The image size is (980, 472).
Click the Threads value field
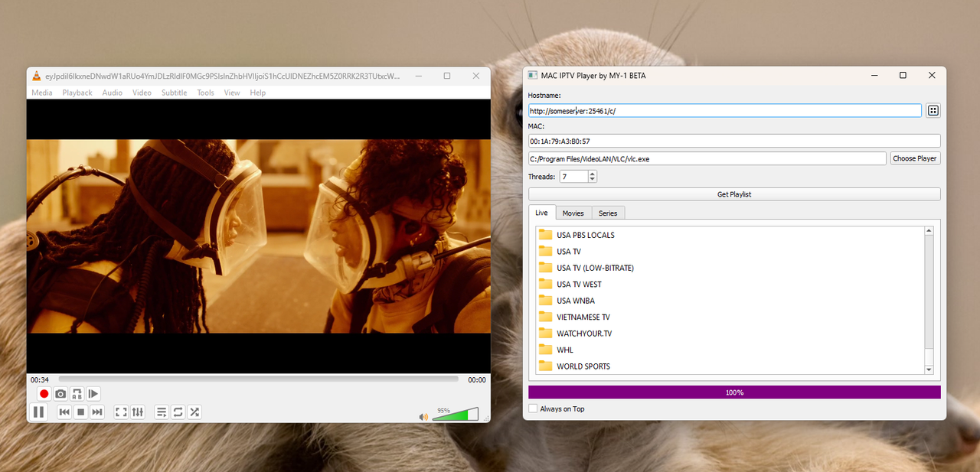click(573, 177)
